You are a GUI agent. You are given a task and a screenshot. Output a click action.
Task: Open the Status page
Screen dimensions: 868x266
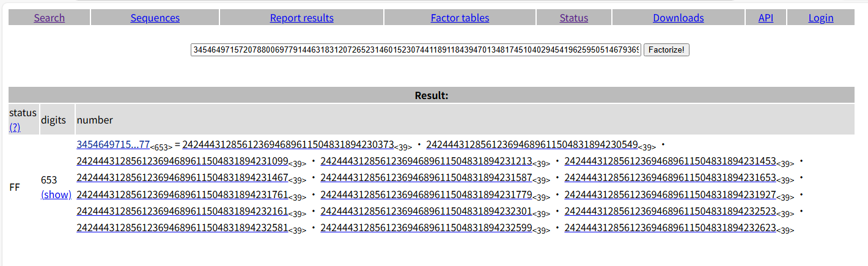point(574,18)
